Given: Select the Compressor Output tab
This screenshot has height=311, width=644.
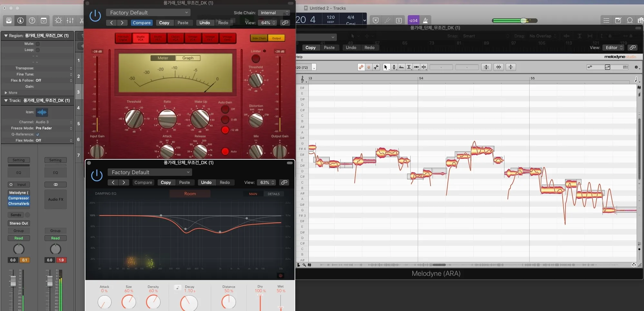Looking at the screenshot, I should tap(277, 38).
